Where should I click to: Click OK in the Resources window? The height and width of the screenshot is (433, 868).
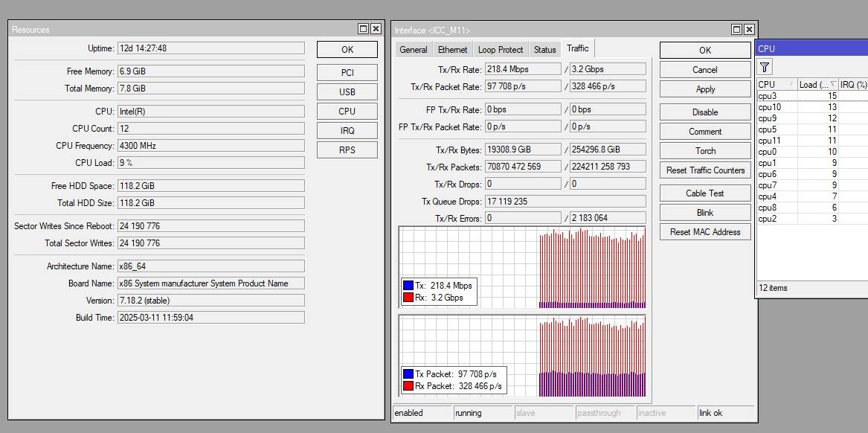point(347,49)
